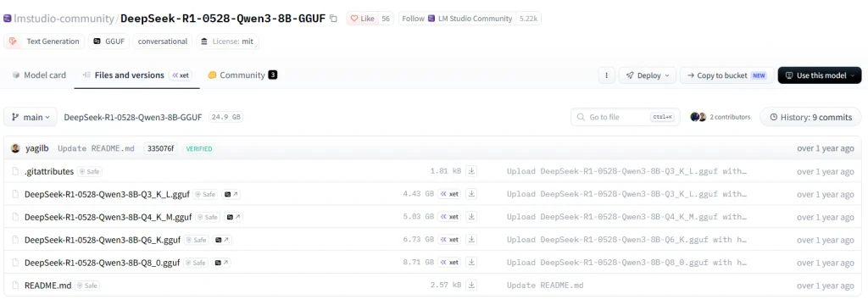The height and width of the screenshot is (305, 868).
Task: Open GGUF viewer for Q6_K.gguf
Action: click(222, 240)
